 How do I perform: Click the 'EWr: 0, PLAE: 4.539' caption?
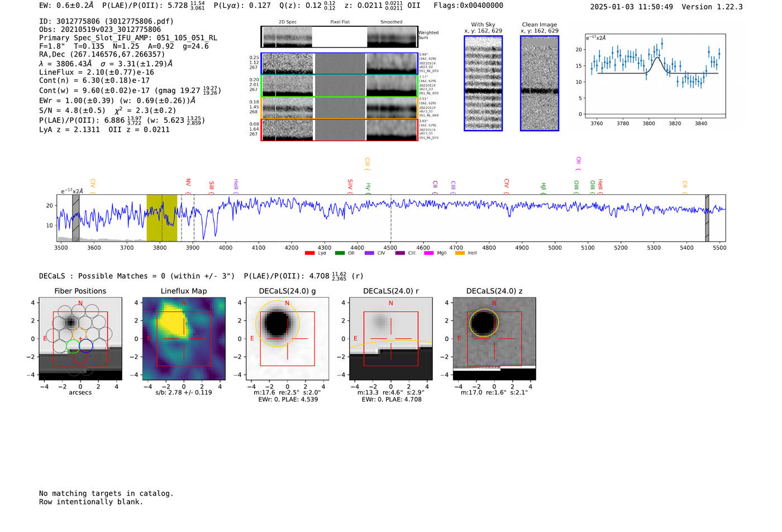(x=288, y=400)
